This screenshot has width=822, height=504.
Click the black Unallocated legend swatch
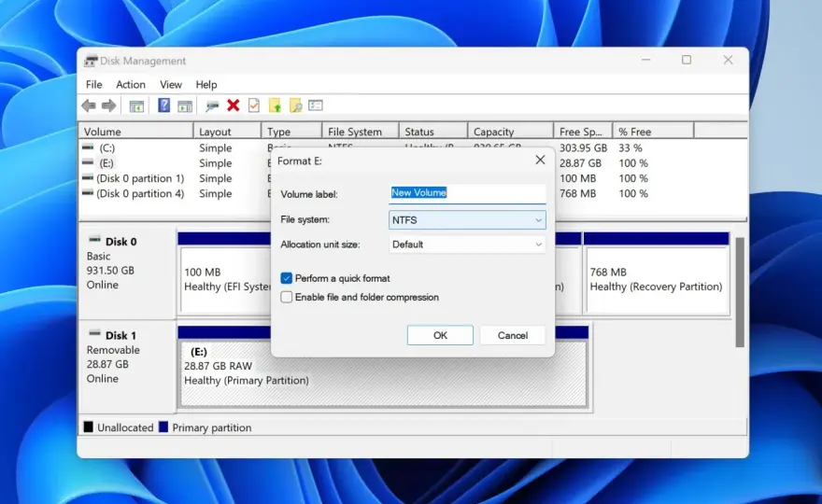click(88, 427)
